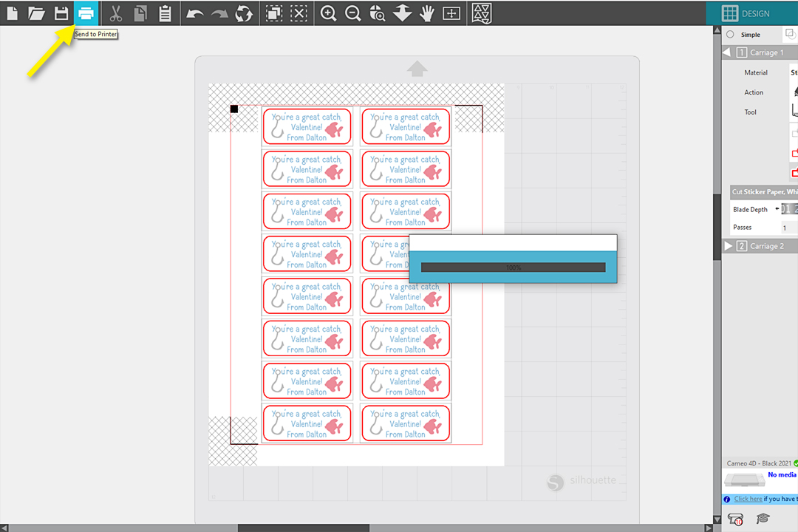Click the 'No media' status text
This screenshot has width=798, height=532.
pyautogui.click(x=782, y=474)
